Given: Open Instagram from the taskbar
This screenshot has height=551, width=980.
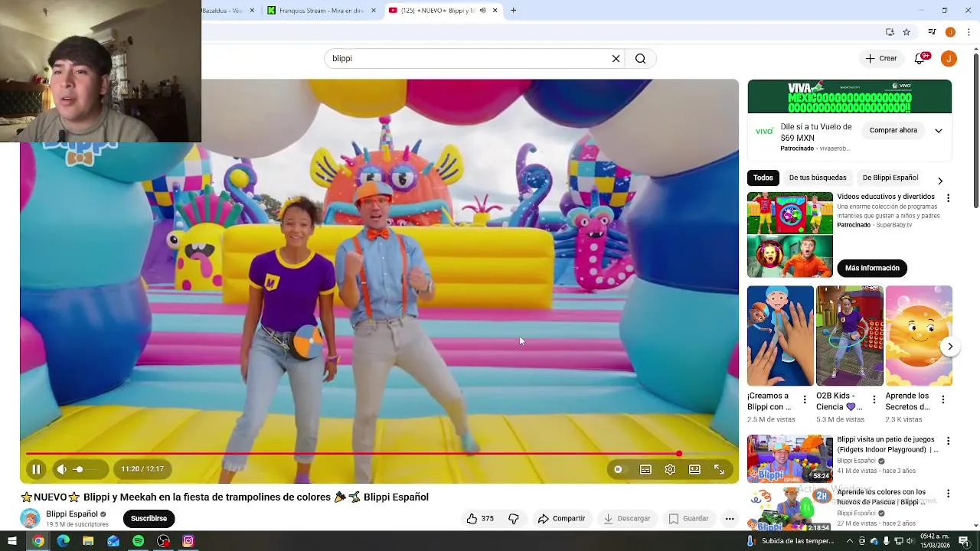Looking at the screenshot, I should [x=188, y=541].
